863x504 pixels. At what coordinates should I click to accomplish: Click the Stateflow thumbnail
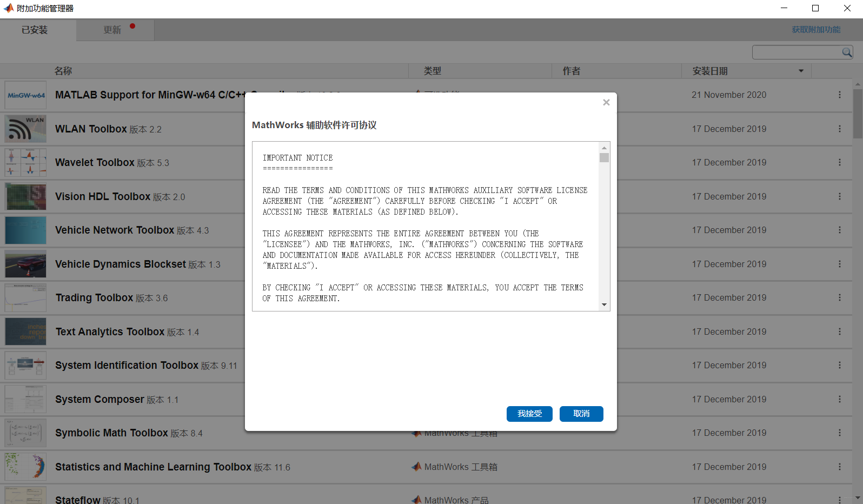[25, 495]
